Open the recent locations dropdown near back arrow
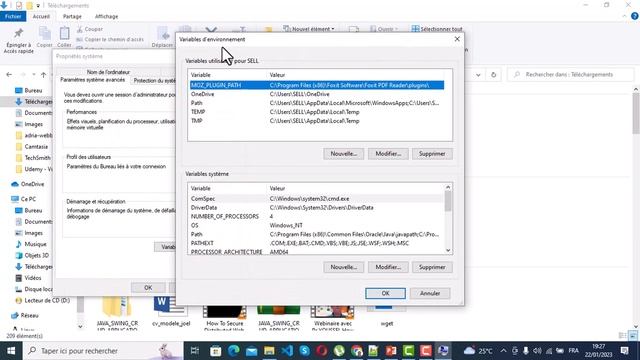 [x=33, y=75]
